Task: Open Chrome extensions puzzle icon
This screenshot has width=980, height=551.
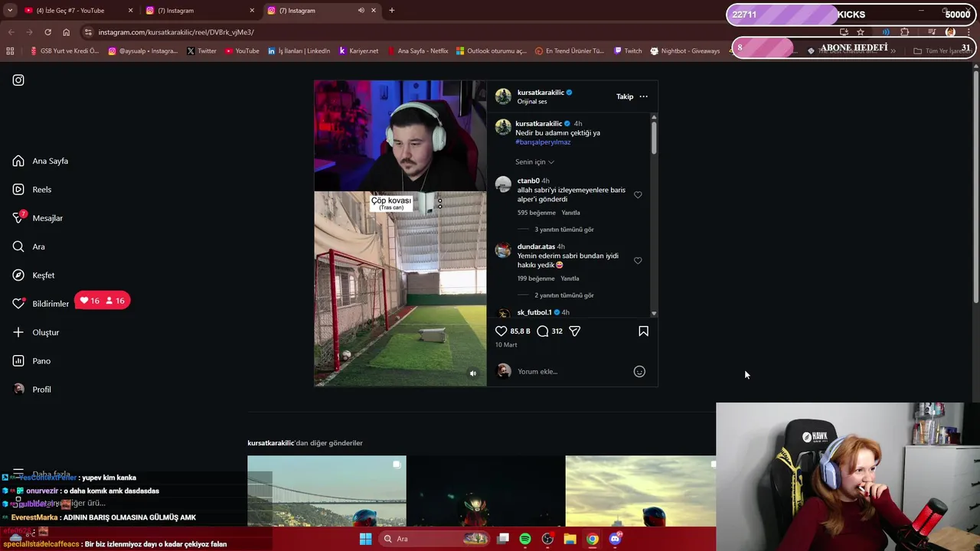Action: (x=905, y=32)
